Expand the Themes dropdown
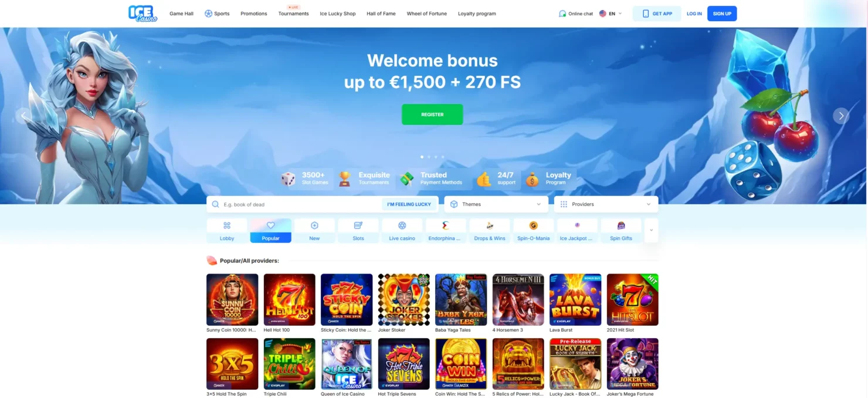Image resolution: width=868 pixels, height=398 pixels. [x=496, y=204]
